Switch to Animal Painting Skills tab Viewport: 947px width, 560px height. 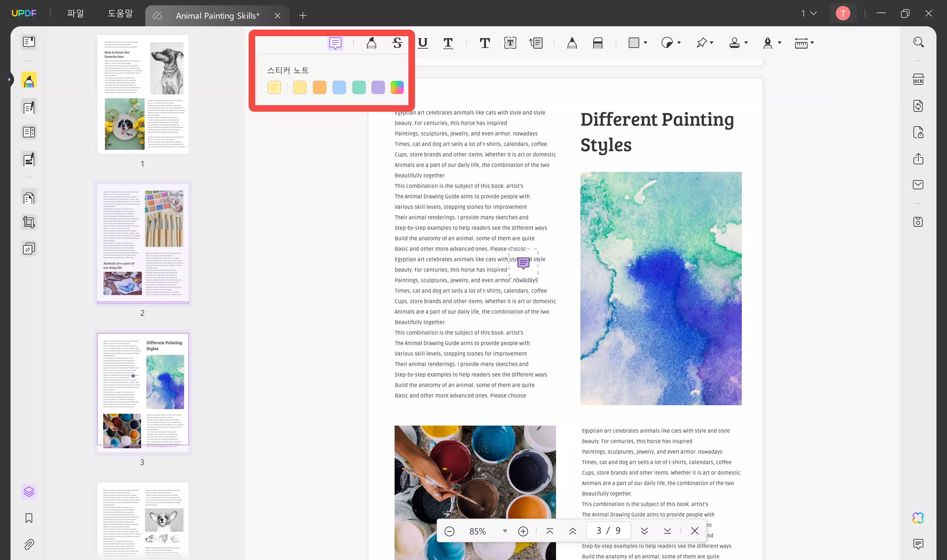(217, 16)
